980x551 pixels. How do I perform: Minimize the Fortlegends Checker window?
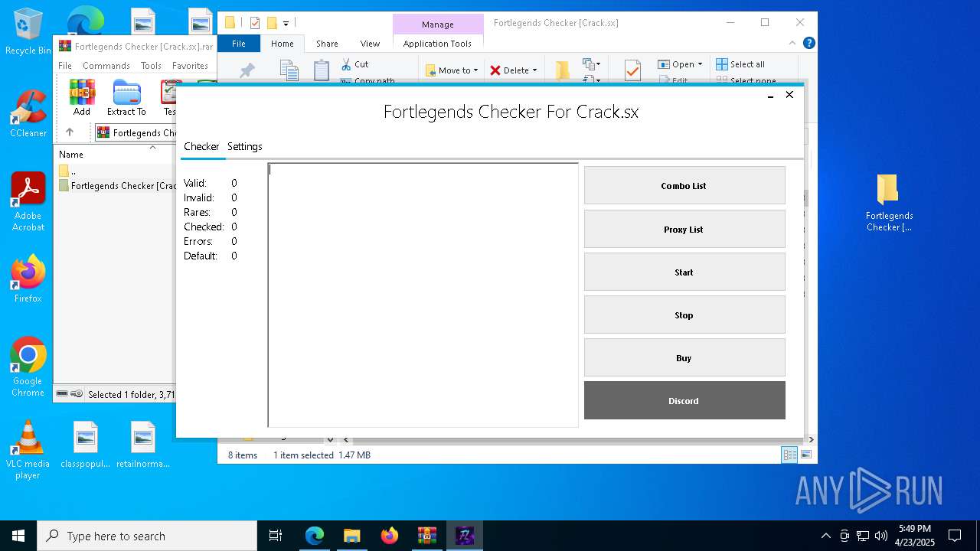pos(771,95)
